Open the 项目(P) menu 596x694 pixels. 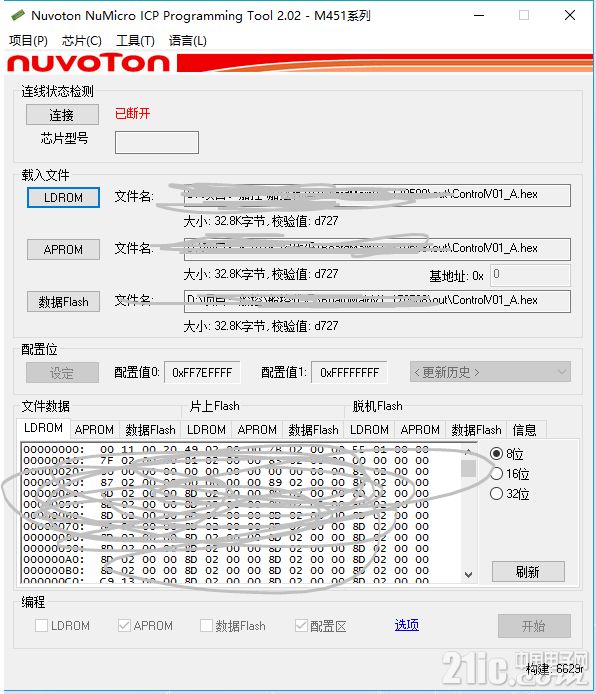pos(28,41)
